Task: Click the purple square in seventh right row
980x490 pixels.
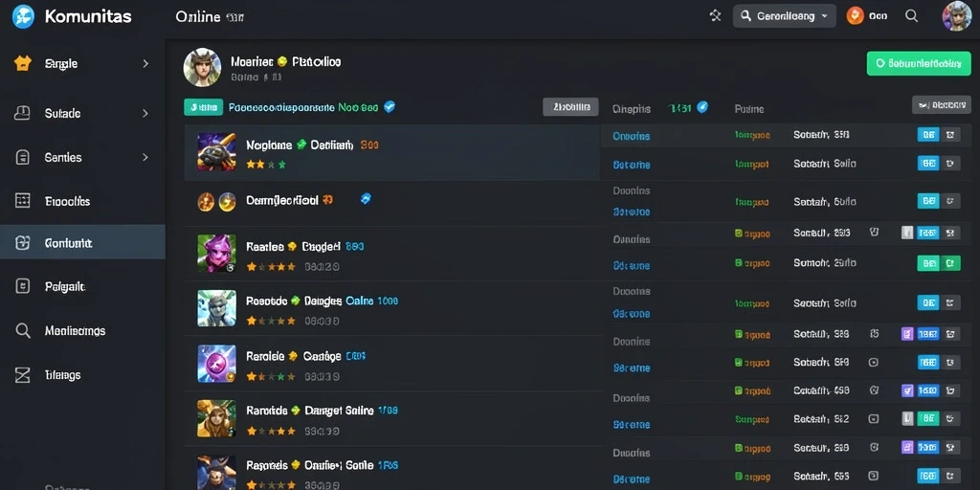Action: 908,334
